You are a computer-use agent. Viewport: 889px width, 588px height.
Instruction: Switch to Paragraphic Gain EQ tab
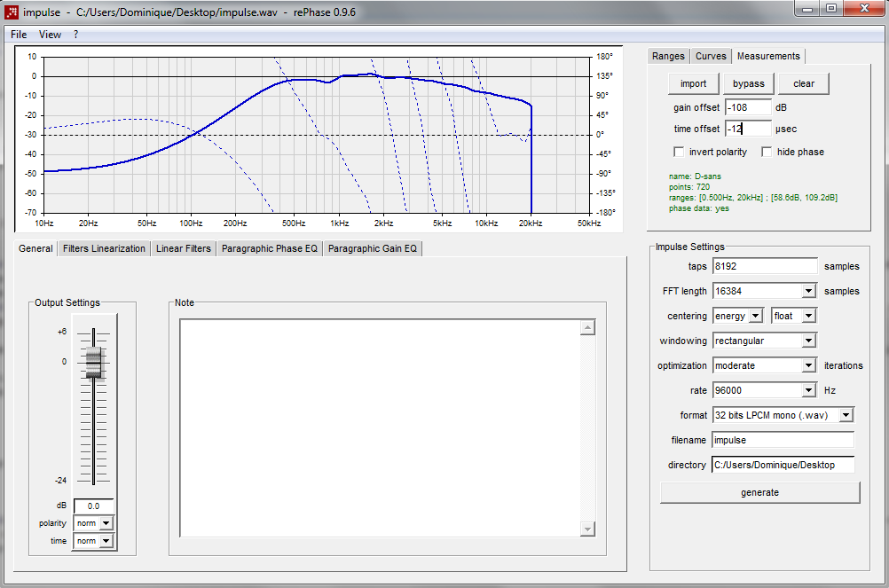tap(373, 248)
